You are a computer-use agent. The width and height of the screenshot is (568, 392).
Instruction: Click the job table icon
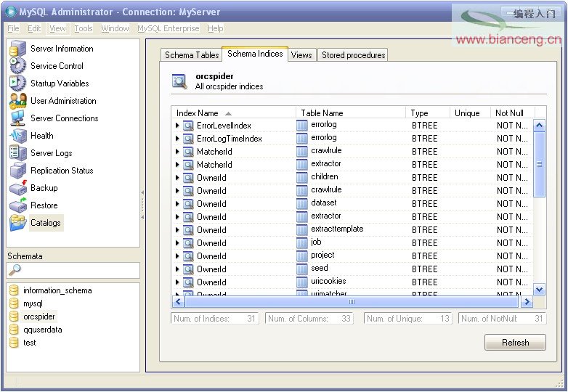click(x=301, y=243)
